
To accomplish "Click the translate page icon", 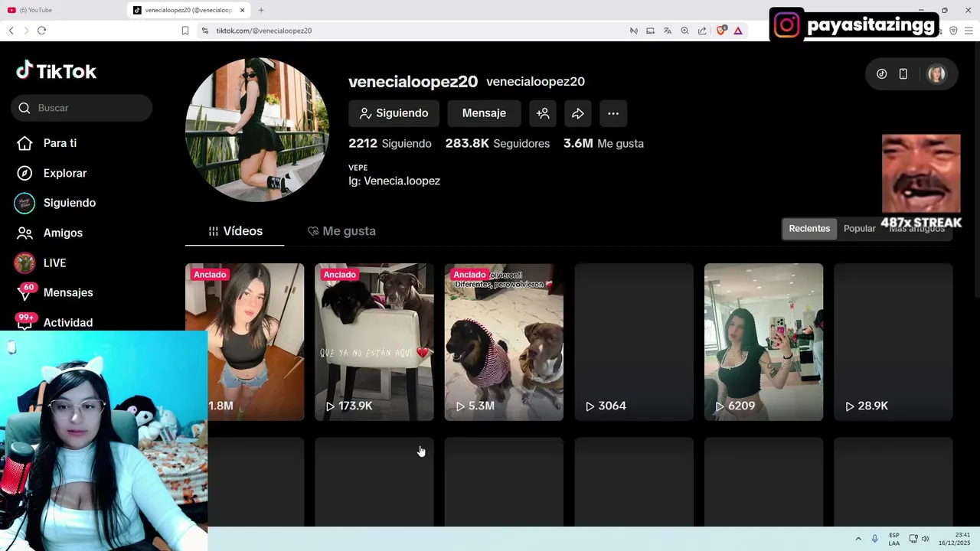I will click(x=668, y=31).
